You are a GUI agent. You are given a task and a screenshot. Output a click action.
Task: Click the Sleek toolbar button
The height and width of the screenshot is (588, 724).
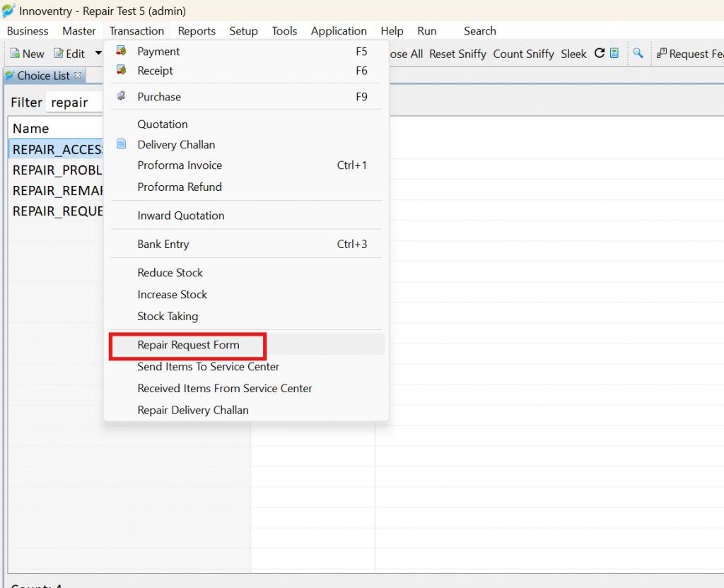pyautogui.click(x=573, y=54)
